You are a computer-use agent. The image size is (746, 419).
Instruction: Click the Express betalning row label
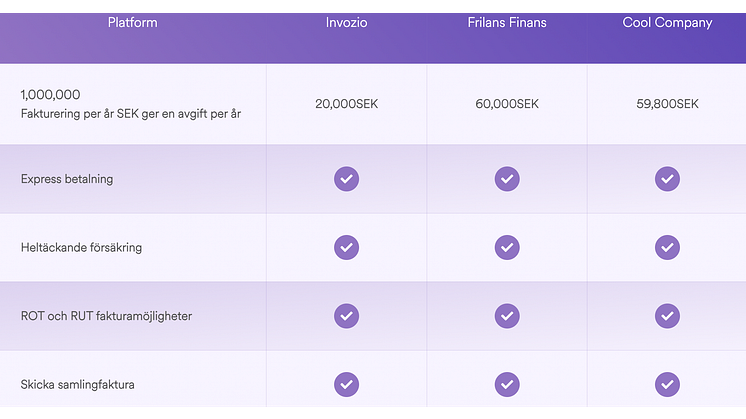click(x=67, y=179)
